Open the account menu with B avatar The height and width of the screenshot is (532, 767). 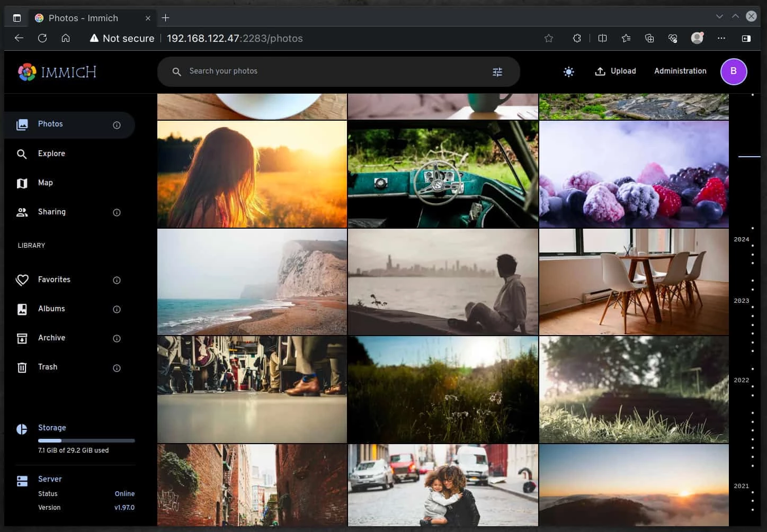click(734, 71)
